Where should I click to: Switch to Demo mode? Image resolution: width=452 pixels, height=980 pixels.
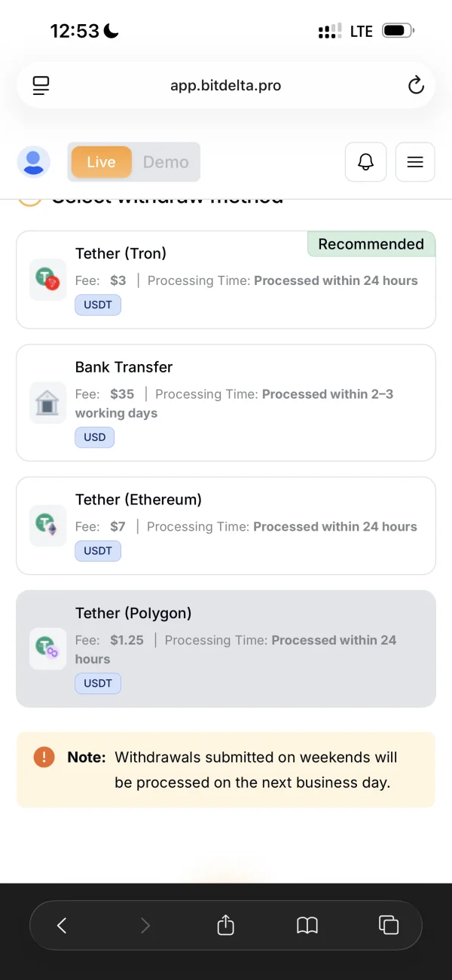click(166, 162)
